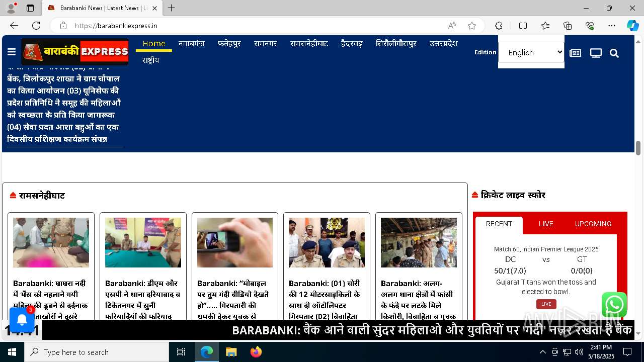Read headline मोबाइल पर तुम गंदी वीडियो
Screen dimensions: 644x362
click(233, 300)
